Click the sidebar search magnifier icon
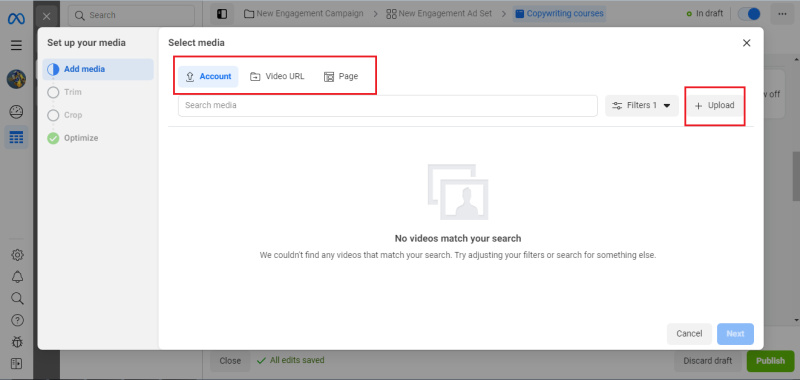The width and height of the screenshot is (800, 380). tap(17, 298)
